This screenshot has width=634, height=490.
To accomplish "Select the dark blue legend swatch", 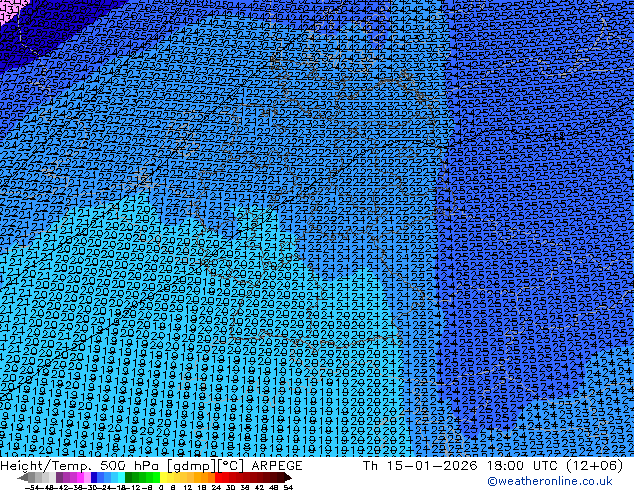I will coord(94,478).
